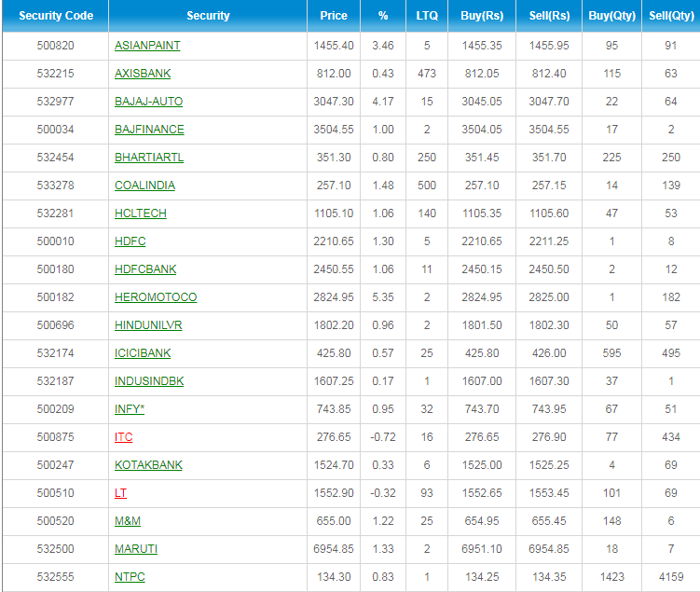The width and height of the screenshot is (700, 592).
Task: Open the AXISBANK security link
Action: [143, 74]
